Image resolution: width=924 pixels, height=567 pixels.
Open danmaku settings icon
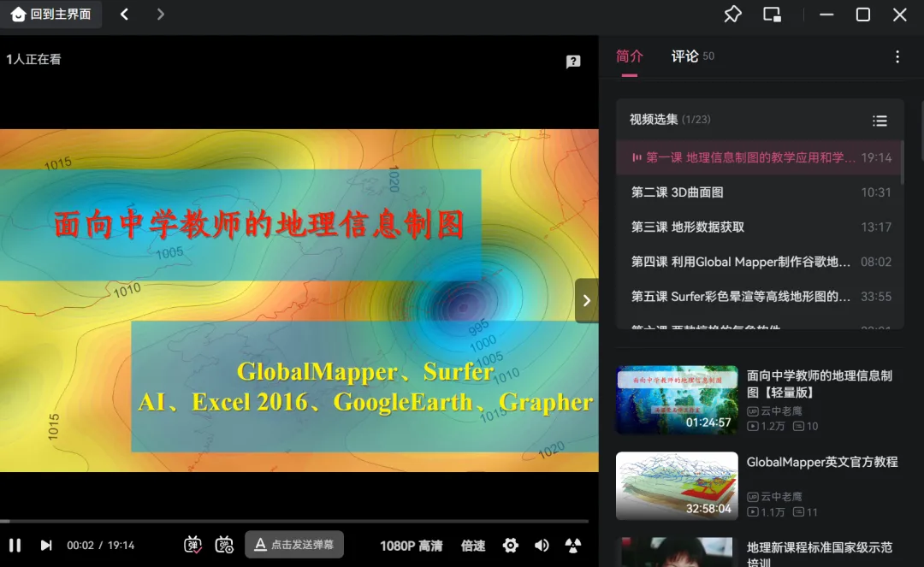coord(224,546)
